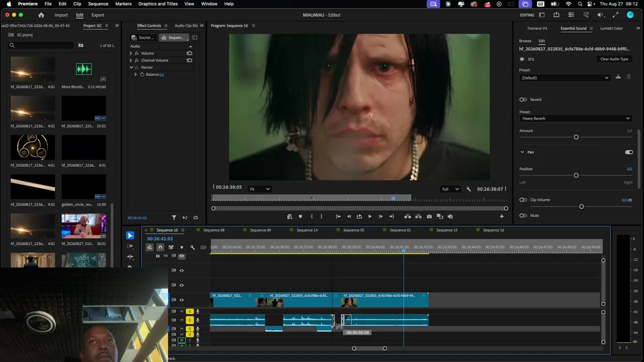This screenshot has height=362, width=644.
Task: Click the Pan Position slider handle
Action: pos(576,175)
